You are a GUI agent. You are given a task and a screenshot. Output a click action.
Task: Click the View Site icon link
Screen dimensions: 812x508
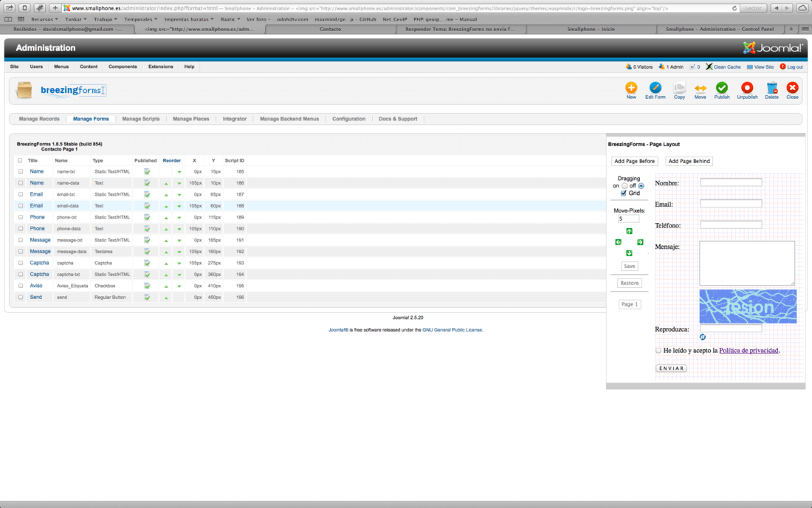[x=760, y=66]
